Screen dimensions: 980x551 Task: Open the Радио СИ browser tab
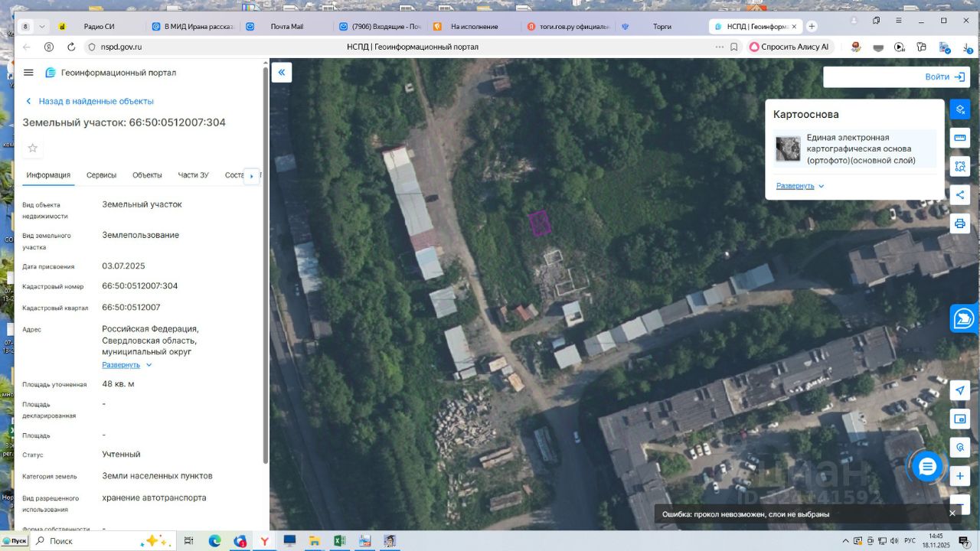point(99,26)
